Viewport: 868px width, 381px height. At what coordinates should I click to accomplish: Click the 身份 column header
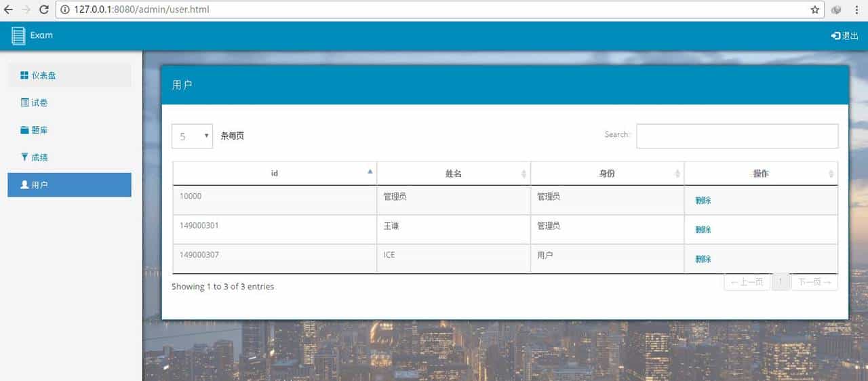(607, 174)
